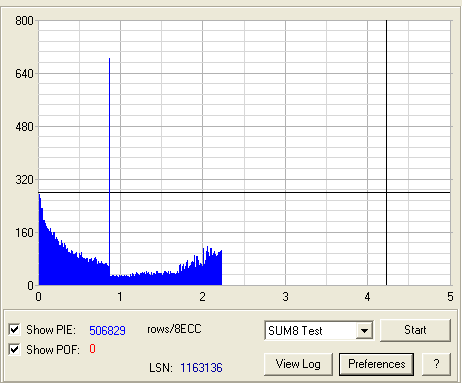This screenshot has width=462, height=384.
Task: Click the Show PIE label text
Action: pos(51,330)
